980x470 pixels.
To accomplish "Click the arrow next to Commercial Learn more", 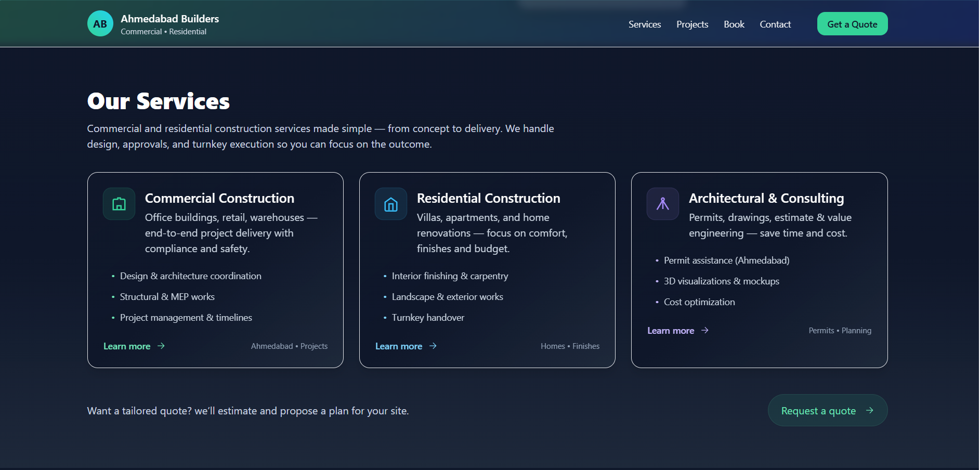I will click(x=161, y=346).
